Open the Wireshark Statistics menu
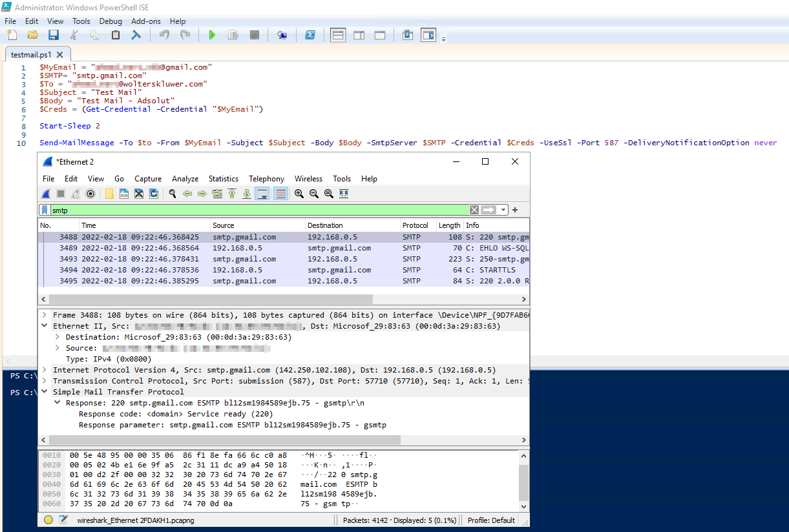 pos(223,179)
